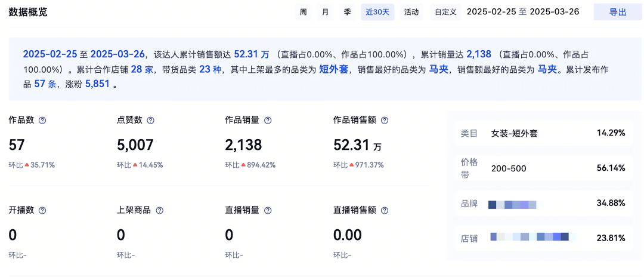Click the 作品销量 value 2,138
The height and width of the screenshot is (277, 644).
[x=243, y=144]
